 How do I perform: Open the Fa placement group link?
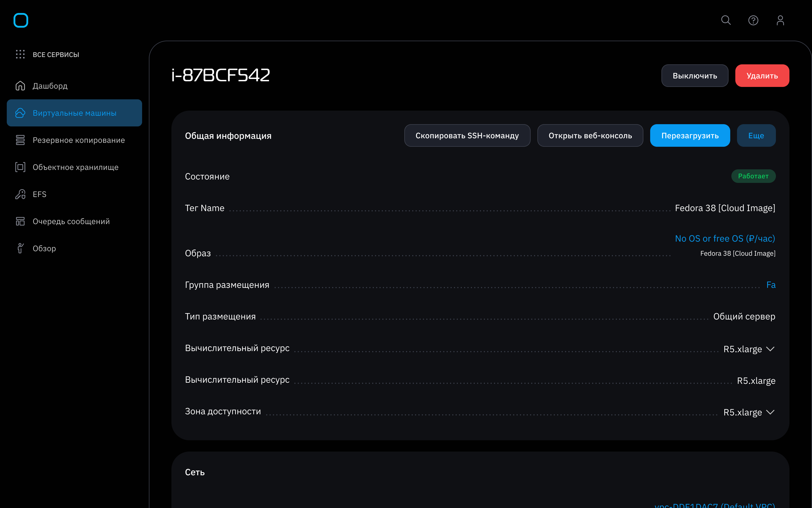[771, 285]
